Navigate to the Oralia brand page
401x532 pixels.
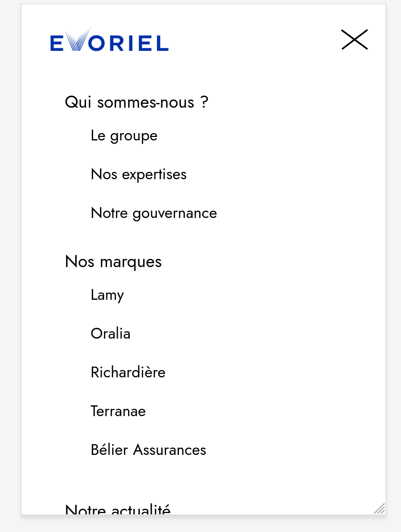coord(110,333)
